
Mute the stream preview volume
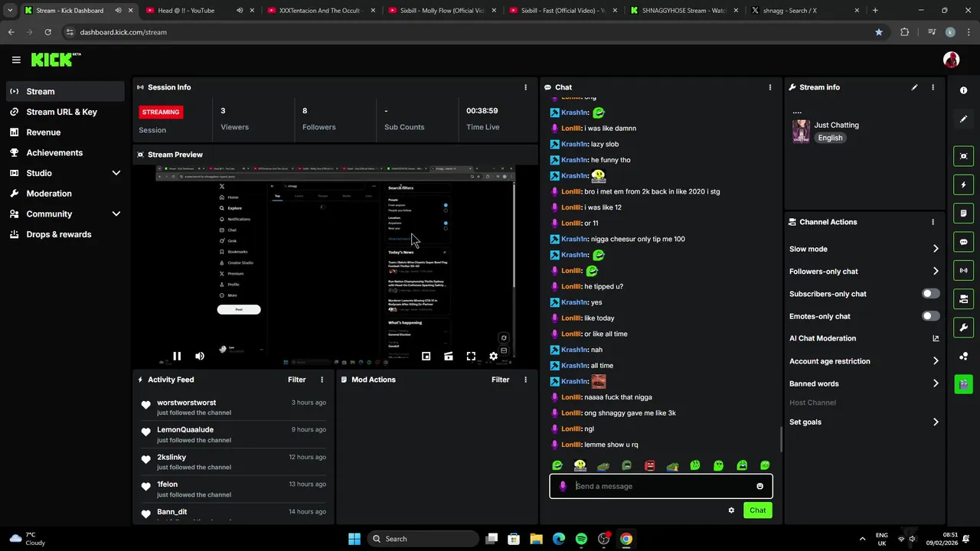(x=200, y=356)
